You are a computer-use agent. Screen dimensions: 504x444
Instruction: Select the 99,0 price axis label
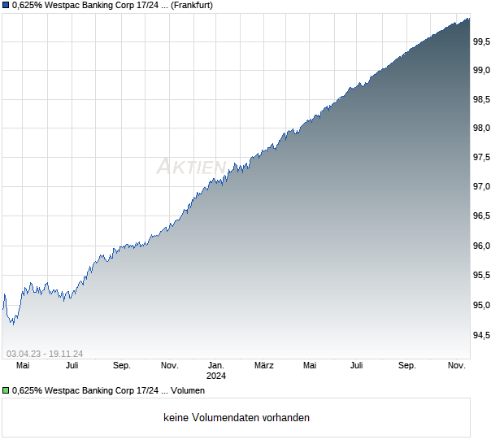[x=481, y=70]
